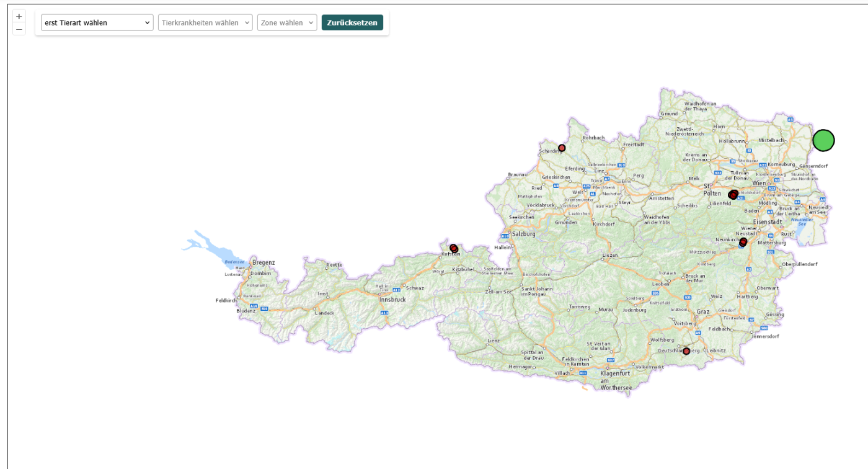Click the Graz city label
The width and height of the screenshot is (868, 469).
point(703,311)
